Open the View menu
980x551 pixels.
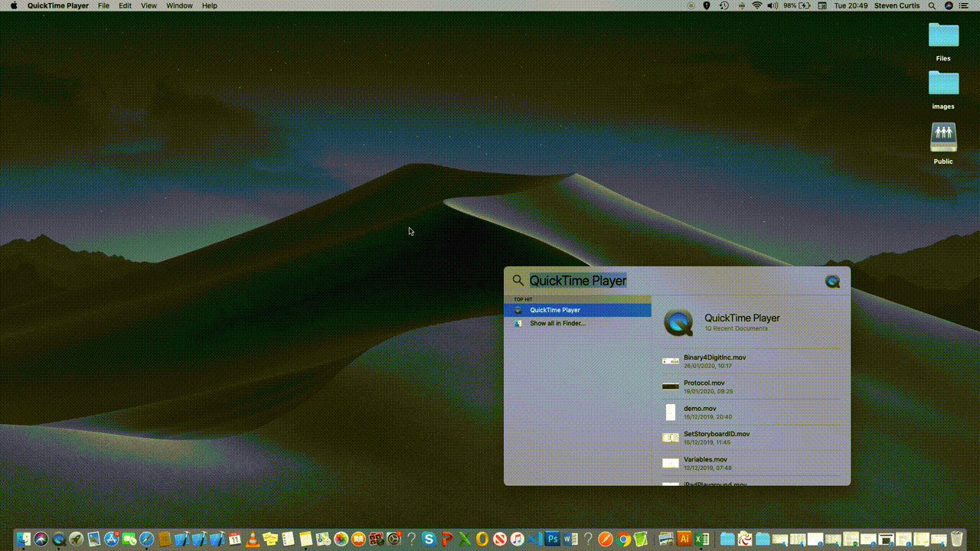click(x=149, y=5)
